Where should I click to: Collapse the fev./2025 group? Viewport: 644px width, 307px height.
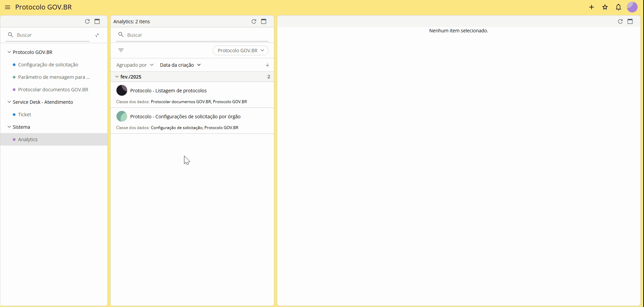pos(117,77)
